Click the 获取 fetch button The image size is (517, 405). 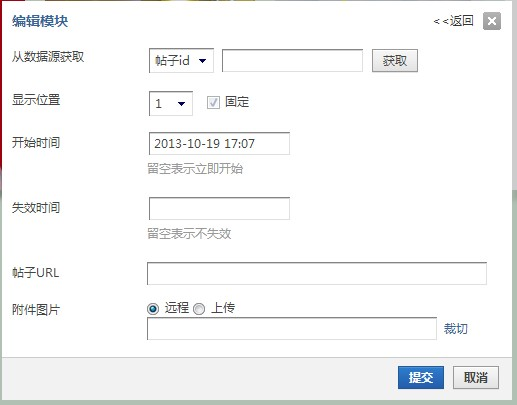[x=395, y=61]
